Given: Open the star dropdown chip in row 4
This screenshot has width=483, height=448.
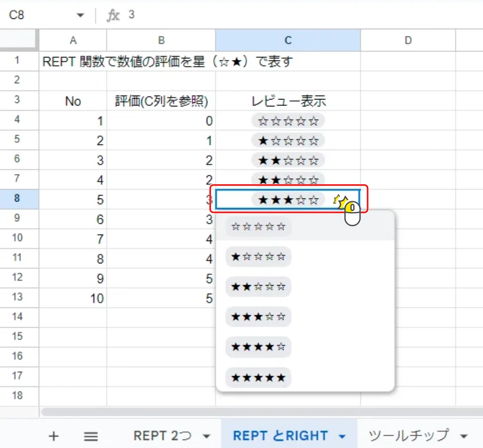Looking at the screenshot, I should point(288,121).
